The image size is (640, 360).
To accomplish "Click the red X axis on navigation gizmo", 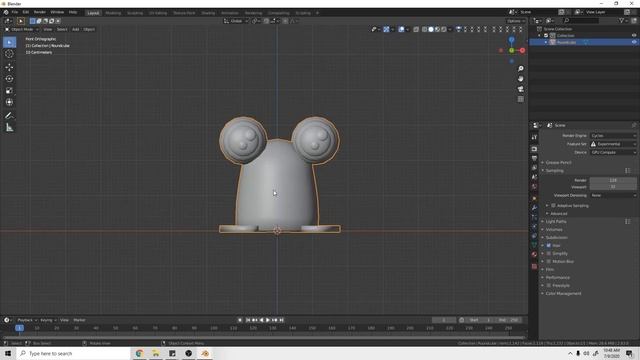I will (522, 50).
